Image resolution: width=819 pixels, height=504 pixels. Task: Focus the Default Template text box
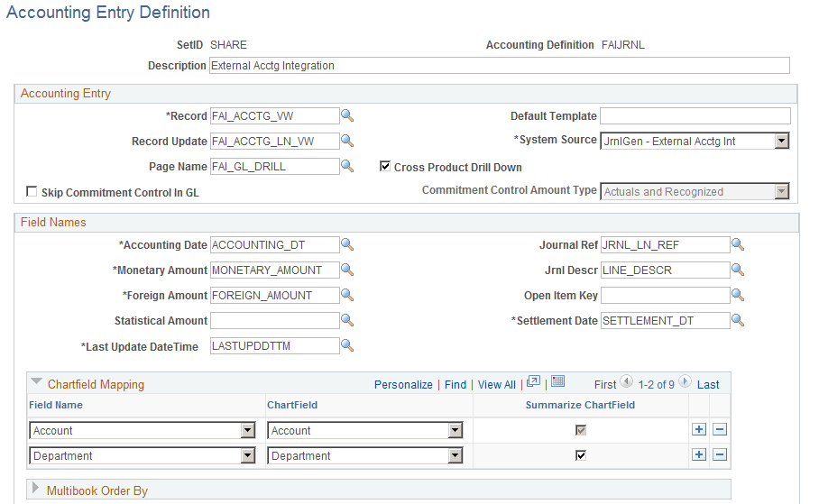695,116
